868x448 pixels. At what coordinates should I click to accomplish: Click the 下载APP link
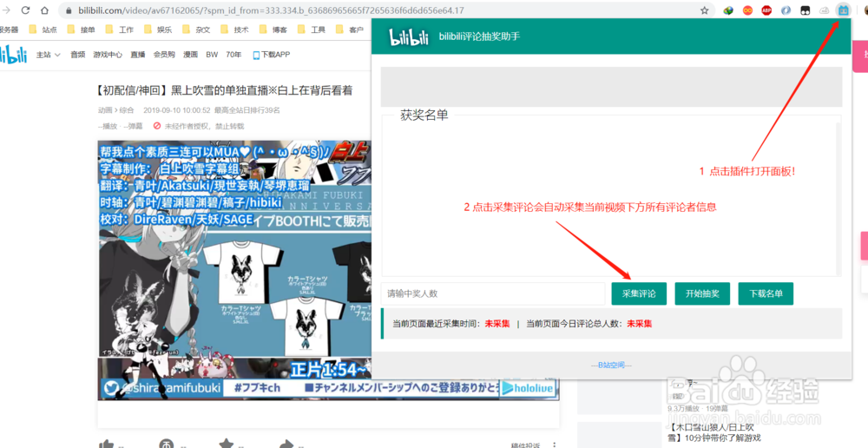(271, 55)
